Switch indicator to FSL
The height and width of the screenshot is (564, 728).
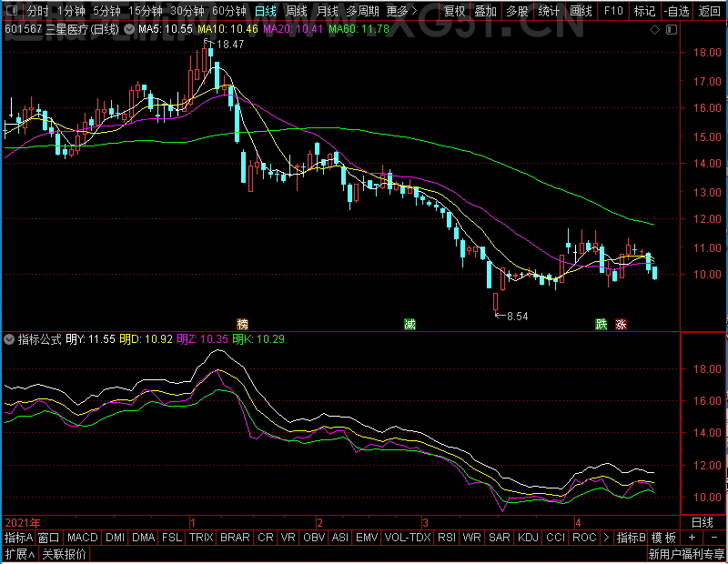pos(172,538)
